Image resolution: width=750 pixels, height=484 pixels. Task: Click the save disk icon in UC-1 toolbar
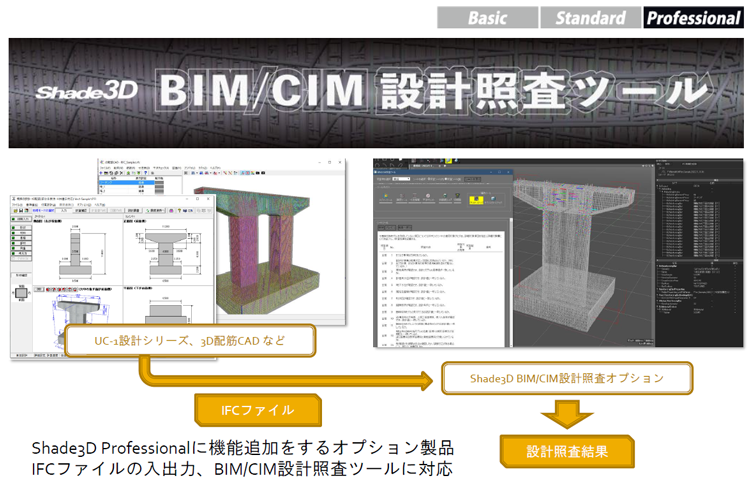pyautogui.click(x=21, y=211)
